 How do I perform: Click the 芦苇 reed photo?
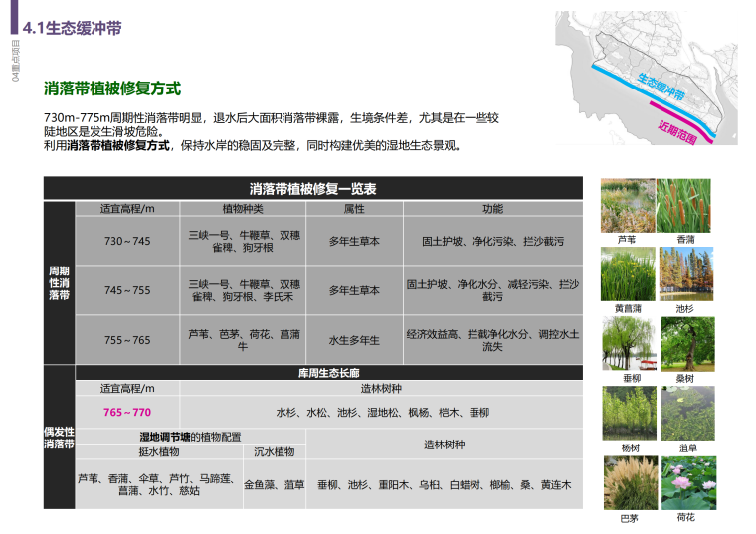coord(626,205)
